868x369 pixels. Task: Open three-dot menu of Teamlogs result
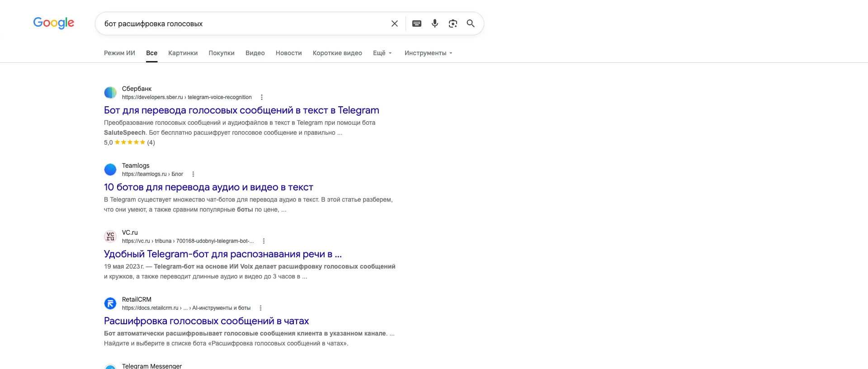pyautogui.click(x=193, y=174)
